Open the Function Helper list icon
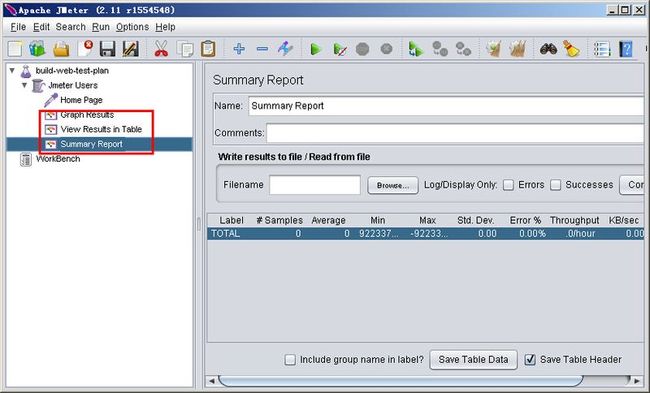Viewport: 650px width, 393px height. [x=602, y=49]
